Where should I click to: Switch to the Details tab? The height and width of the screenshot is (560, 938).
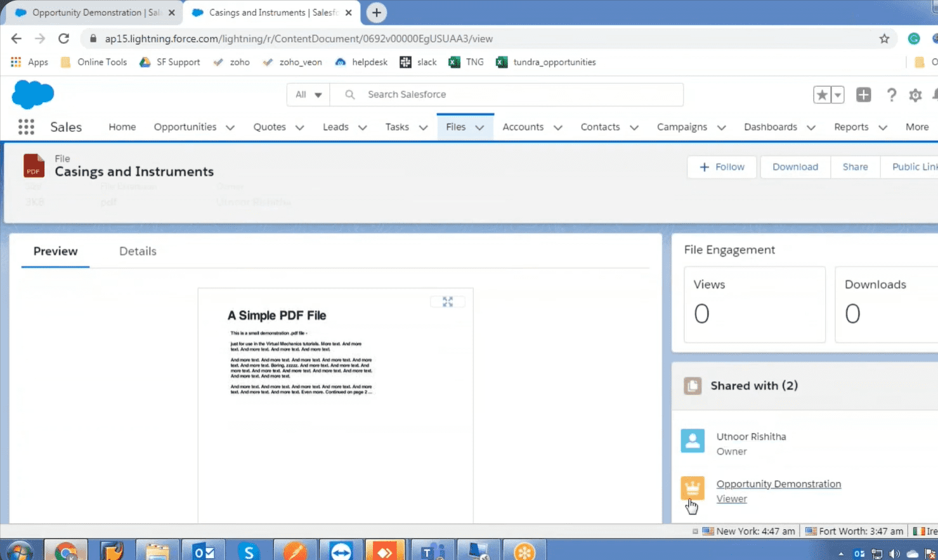[138, 251]
